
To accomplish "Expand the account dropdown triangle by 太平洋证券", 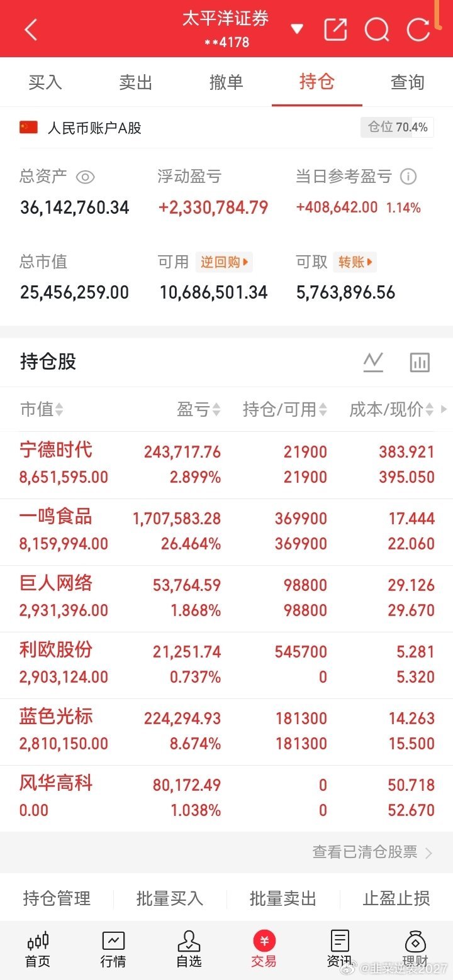I will pos(297,29).
